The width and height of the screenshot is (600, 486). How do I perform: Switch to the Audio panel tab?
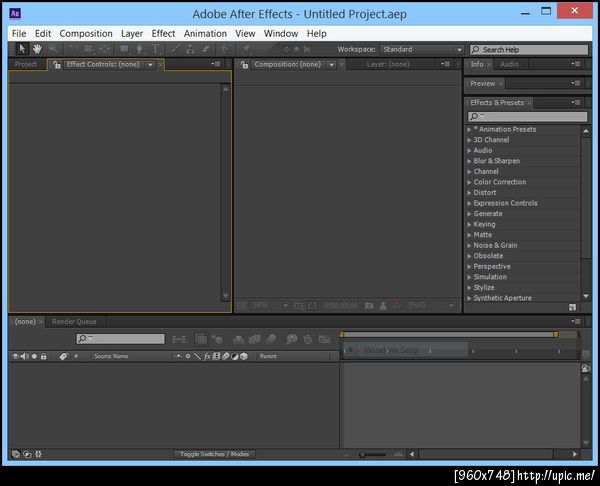[509, 64]
